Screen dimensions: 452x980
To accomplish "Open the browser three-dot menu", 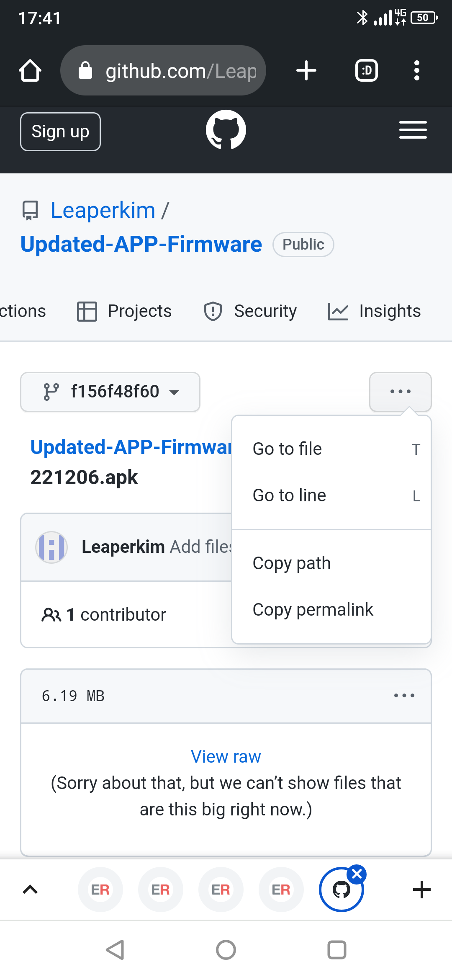I will tap(416, 70).
